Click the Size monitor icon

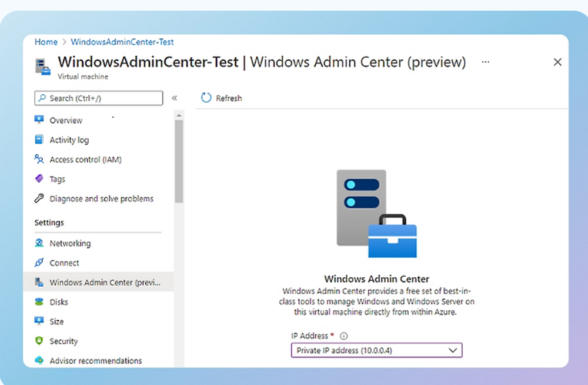pos(39,321)
